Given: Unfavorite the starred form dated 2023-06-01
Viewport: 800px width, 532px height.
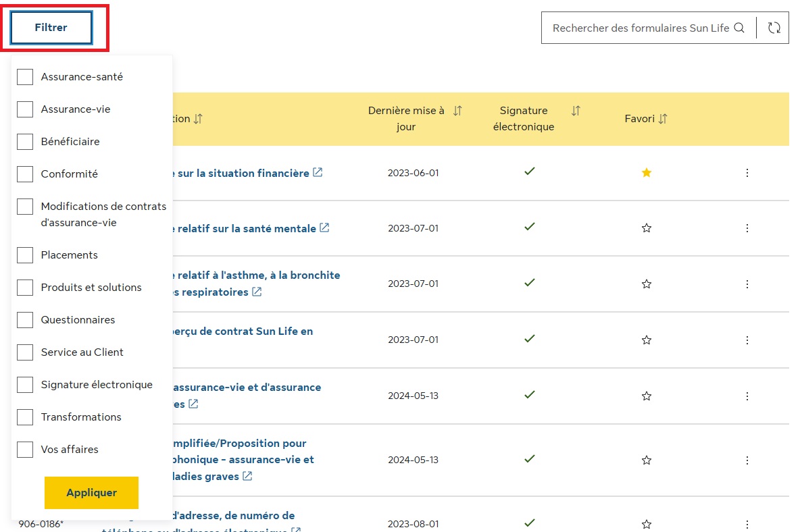Looking at the screenshot, I should click(x=647, y=173).
